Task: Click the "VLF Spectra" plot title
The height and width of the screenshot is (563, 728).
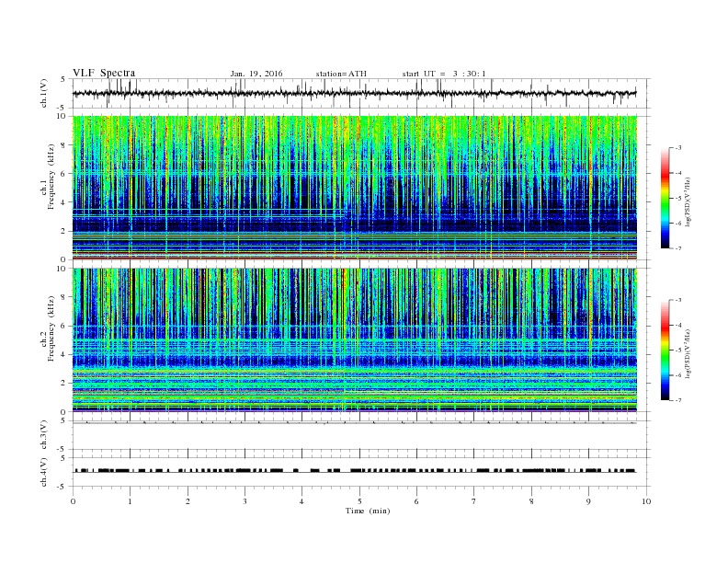Action: pyautogui.click(x=104, y=73)
